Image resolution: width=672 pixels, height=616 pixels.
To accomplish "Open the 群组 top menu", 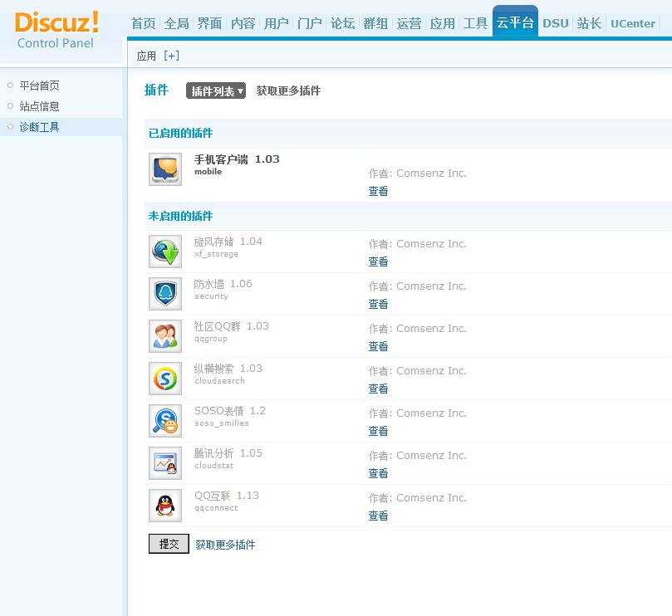I will click(x=375, y=23).
